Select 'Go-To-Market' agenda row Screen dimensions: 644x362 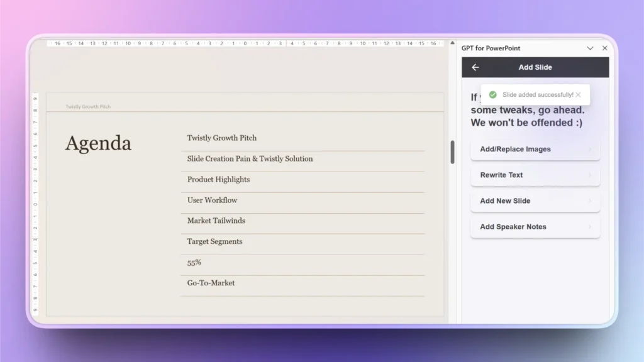coord(303,286)
